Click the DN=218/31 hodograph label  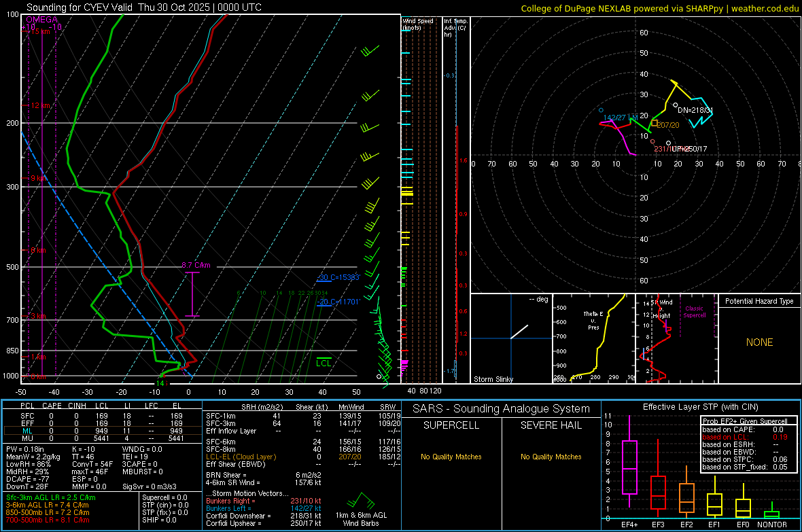tap(695, 110)
